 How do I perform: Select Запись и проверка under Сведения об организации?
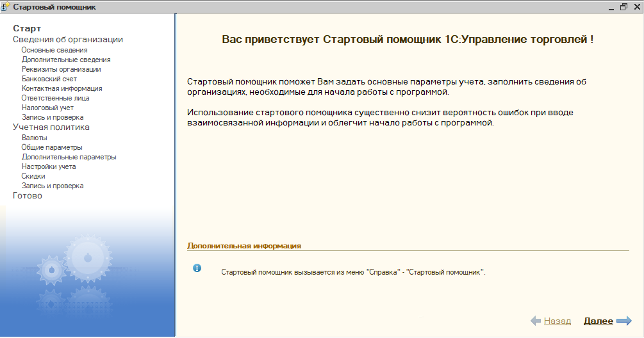52,117
